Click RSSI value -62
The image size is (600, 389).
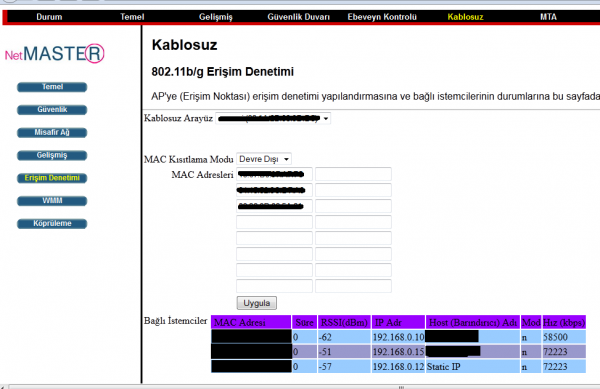click(x=344, y=337)
